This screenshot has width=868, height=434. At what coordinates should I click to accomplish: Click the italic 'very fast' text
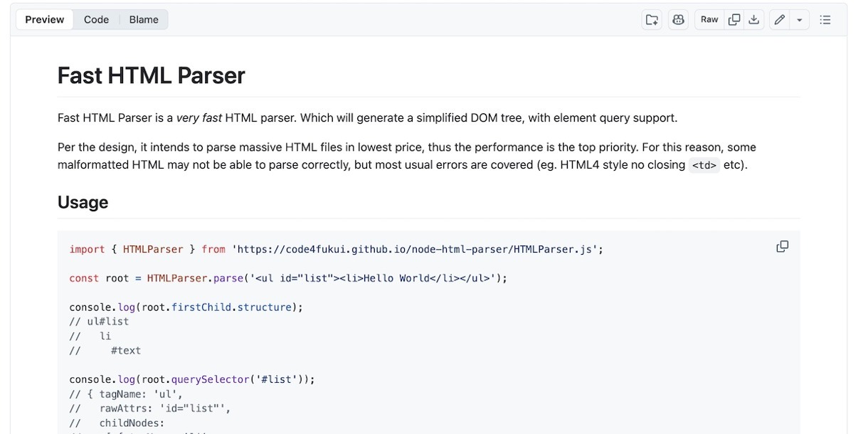point(199,118)
